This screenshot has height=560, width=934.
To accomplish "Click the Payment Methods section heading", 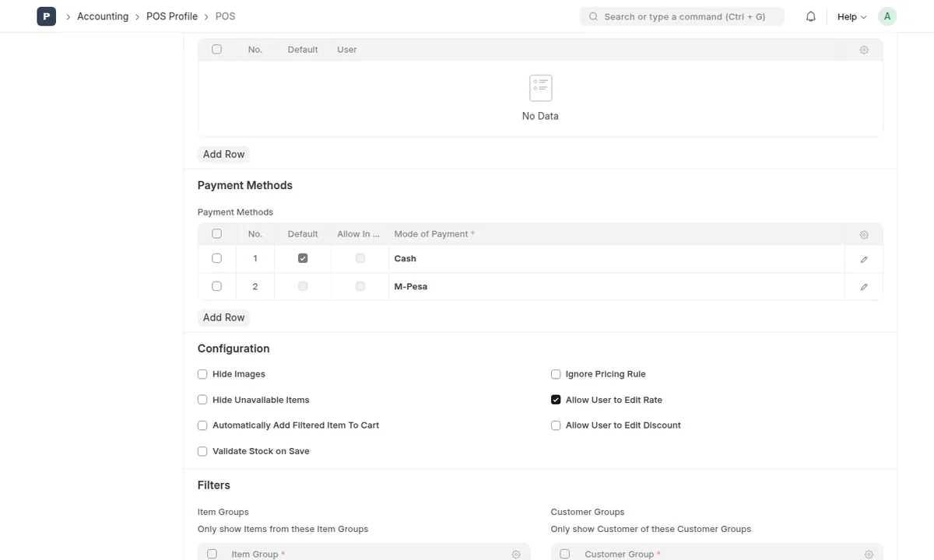I will click(245, 185).
